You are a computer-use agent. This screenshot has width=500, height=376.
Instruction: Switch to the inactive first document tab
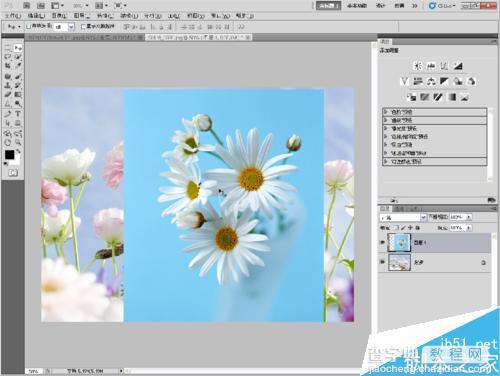click(85, 38)
